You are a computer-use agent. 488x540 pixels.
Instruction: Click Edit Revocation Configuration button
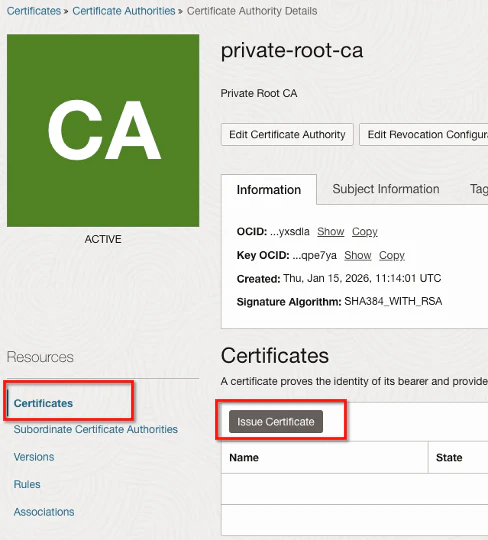coord(424,135)
